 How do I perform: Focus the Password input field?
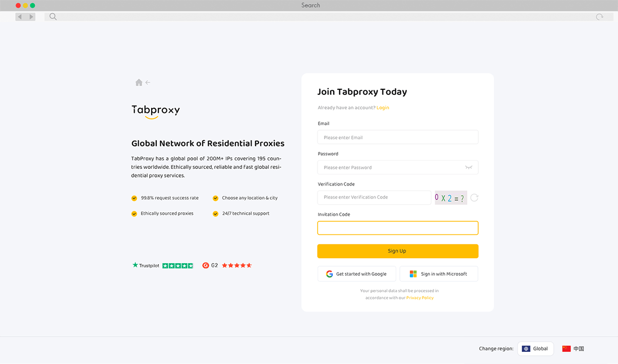click(398, 167)
